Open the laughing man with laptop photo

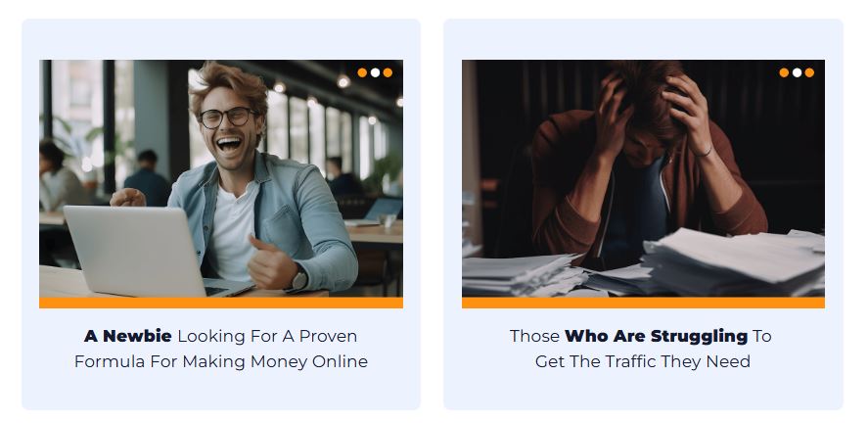221,179
